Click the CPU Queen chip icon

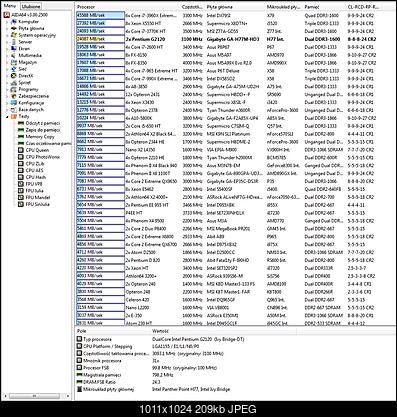click(21, 150)
